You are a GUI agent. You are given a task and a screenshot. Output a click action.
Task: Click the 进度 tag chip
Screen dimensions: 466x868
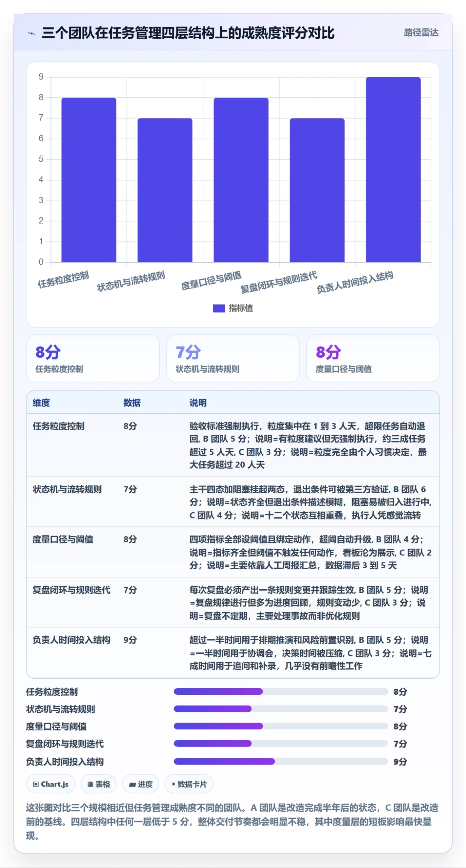pyautogui.click(x=140, y=784)
